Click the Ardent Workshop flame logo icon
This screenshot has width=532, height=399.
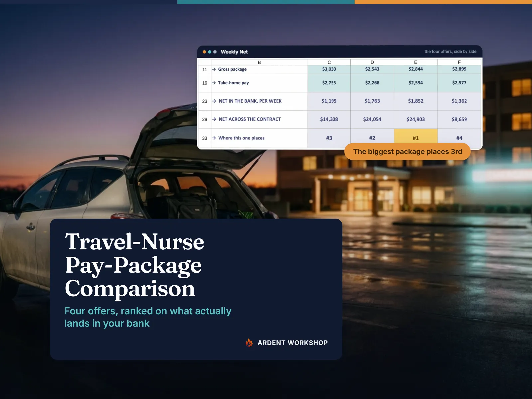(249, 342)
